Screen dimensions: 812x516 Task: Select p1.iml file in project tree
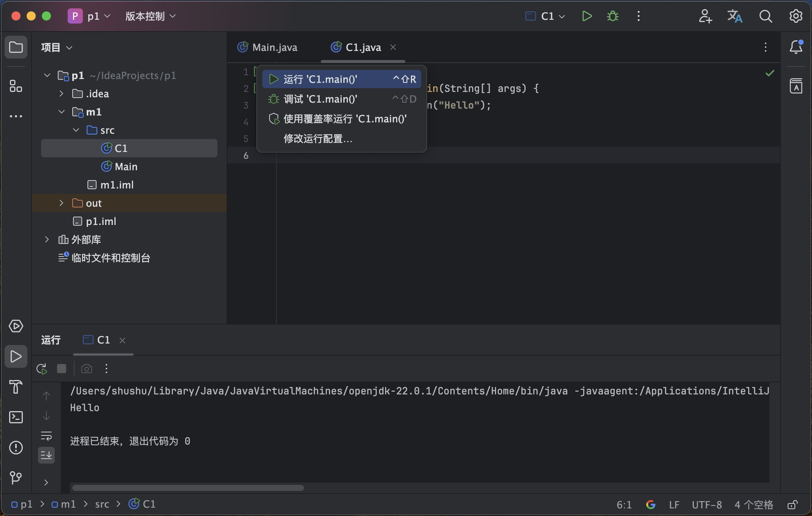pyautogui.click(x=95, y=221)
